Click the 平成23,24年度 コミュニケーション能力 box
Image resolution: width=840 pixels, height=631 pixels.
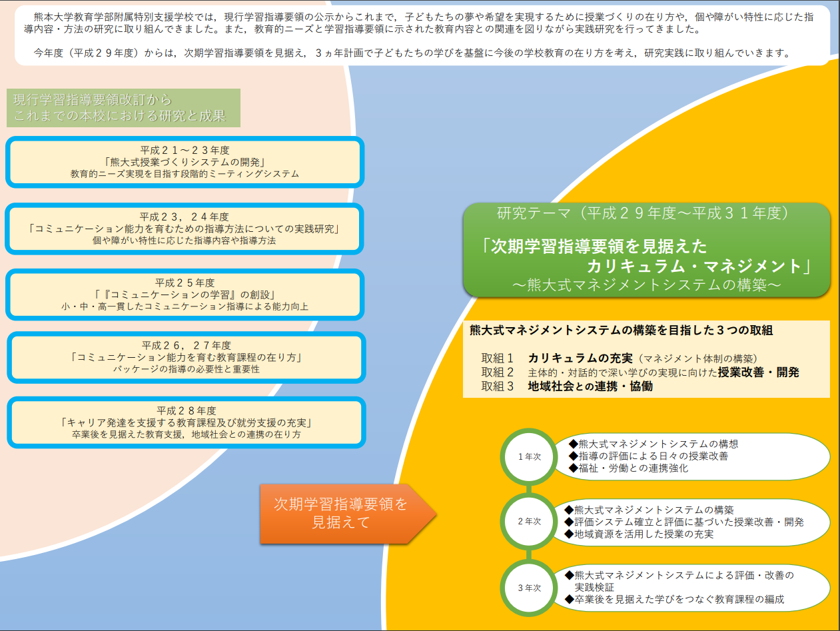point(185,229)
